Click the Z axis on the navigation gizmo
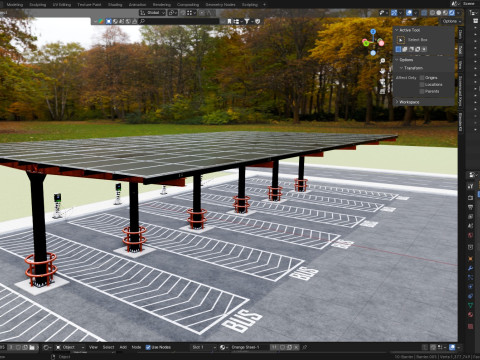The height and width of the screenshot is (360, 480). (373, 31)
